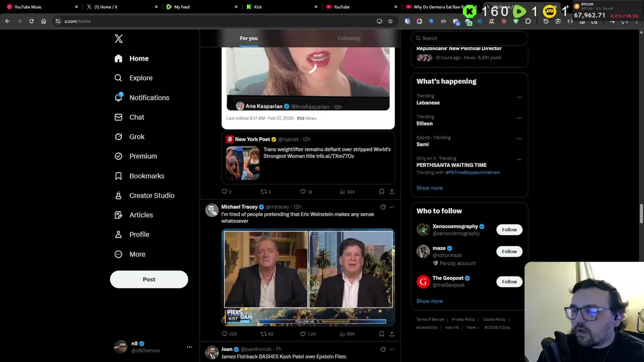Focus the Search input field
Viewport: 644px width, 362px height.
coord(469,38)
